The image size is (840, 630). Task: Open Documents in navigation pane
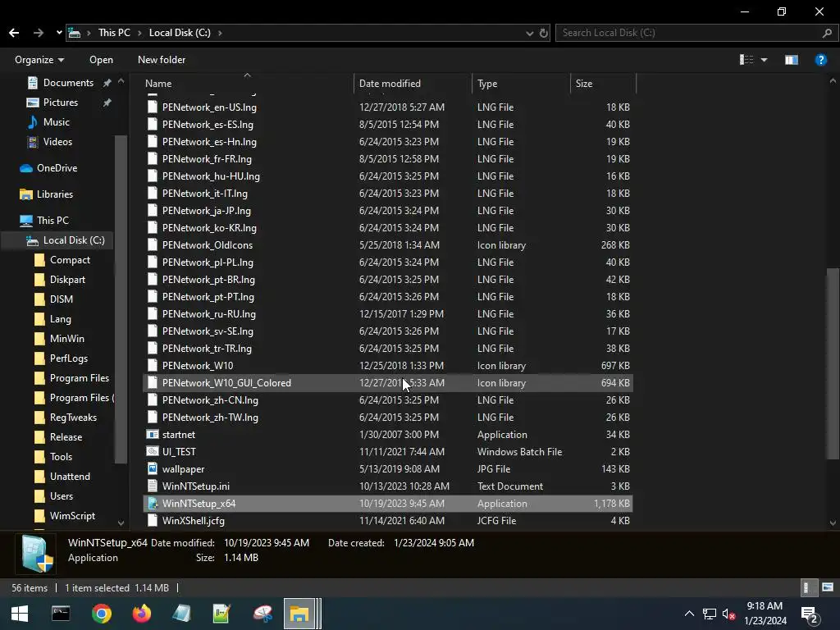[68, 83]
